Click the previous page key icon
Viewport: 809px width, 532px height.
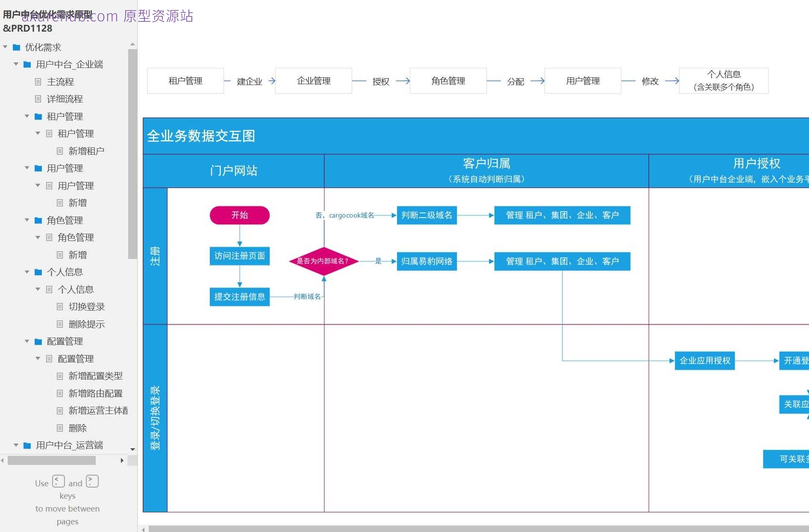pyautogui.click(x=59, y=481)
